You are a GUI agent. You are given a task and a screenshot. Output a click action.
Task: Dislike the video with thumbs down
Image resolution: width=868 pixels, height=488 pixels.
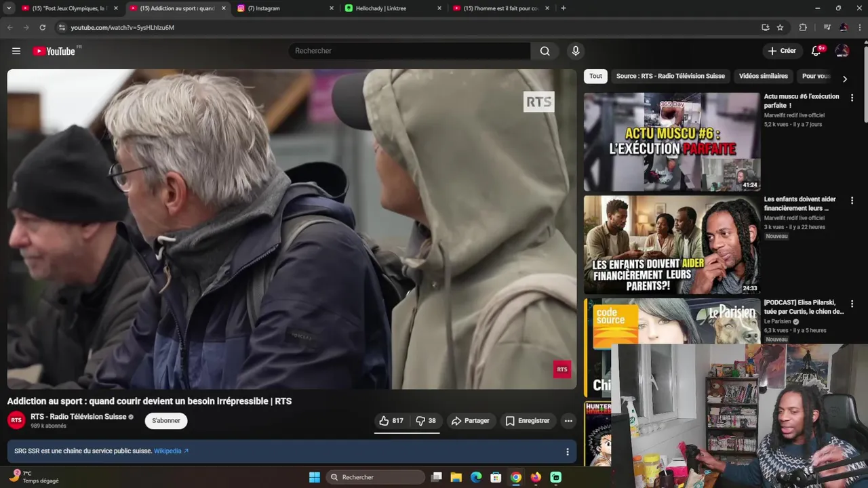(x=426, y=421)
